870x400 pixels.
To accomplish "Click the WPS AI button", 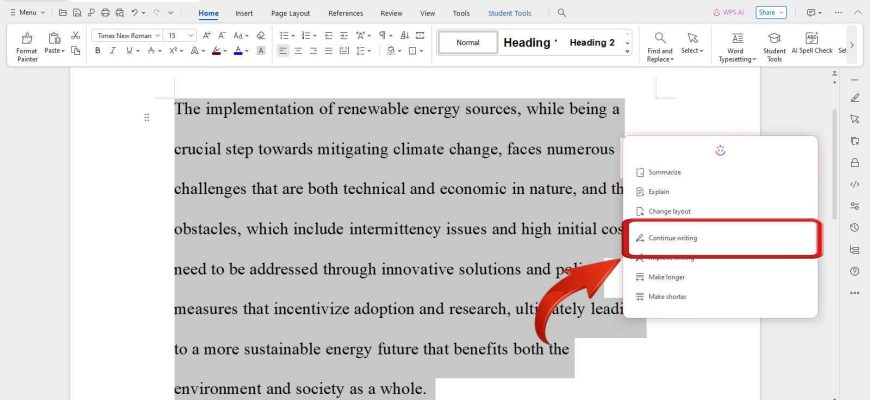I will pyautogui.click(x=729, y=13).
